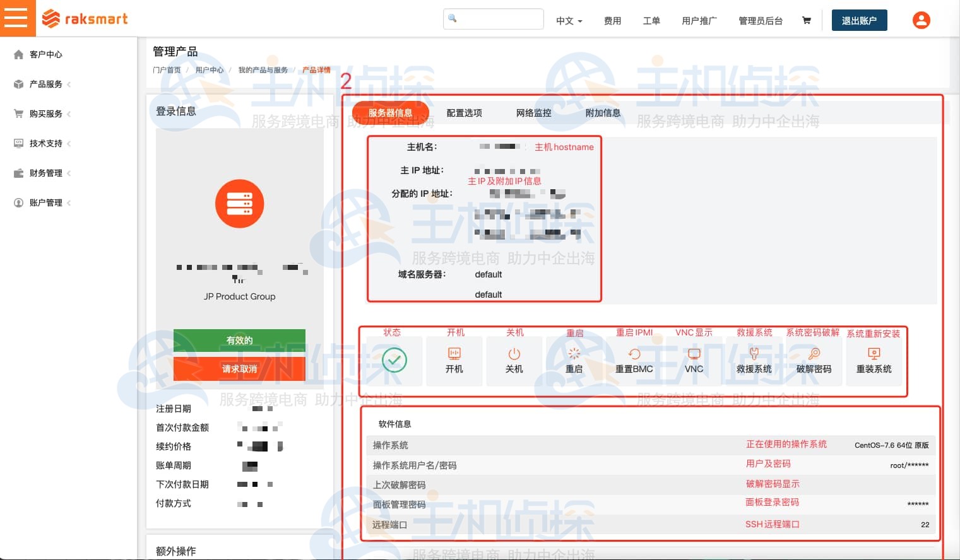Click the 请求取消 cancel button
This screenshot has width=960, height=560.
point(239,369)
